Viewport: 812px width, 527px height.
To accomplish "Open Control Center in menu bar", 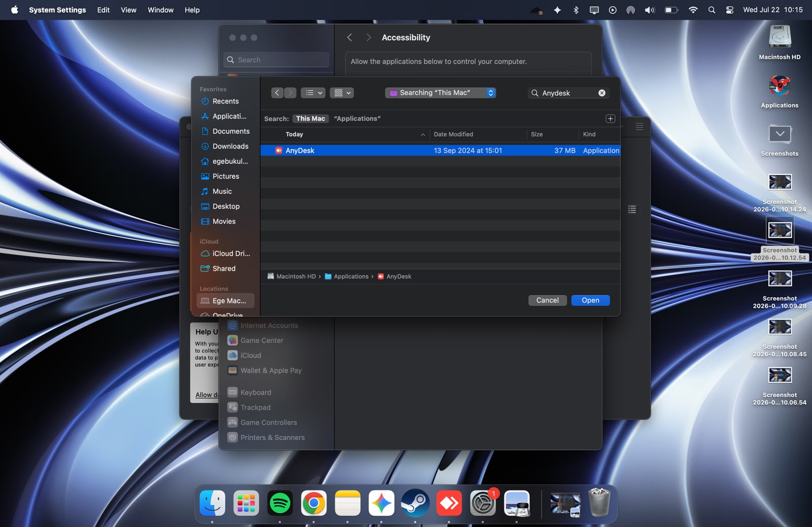I will coord(730,10).
